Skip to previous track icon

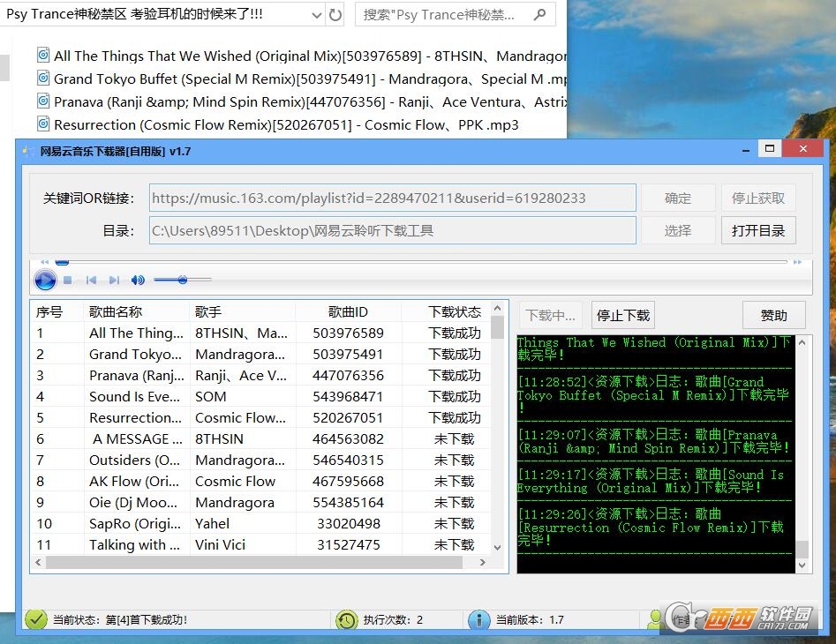(91, 280)
